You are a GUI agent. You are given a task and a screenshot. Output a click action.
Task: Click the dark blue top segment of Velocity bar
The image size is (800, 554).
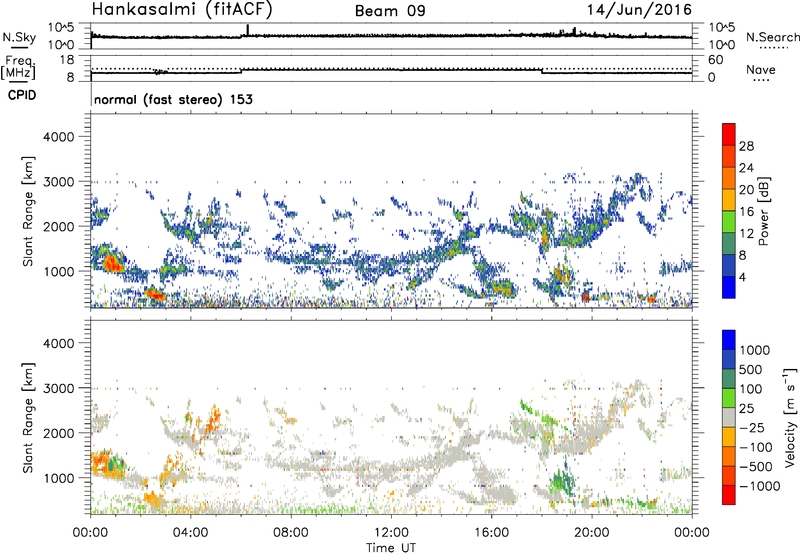pos(729,340)
